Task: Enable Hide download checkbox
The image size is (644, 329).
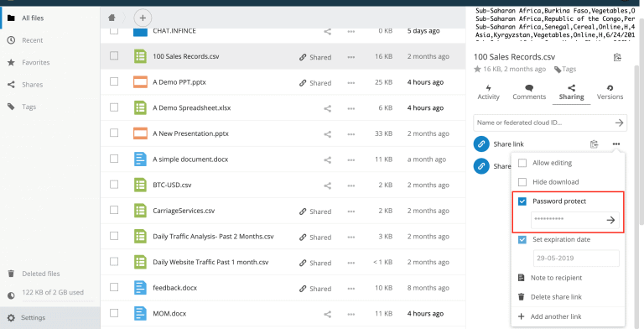Action: (522, 182)
